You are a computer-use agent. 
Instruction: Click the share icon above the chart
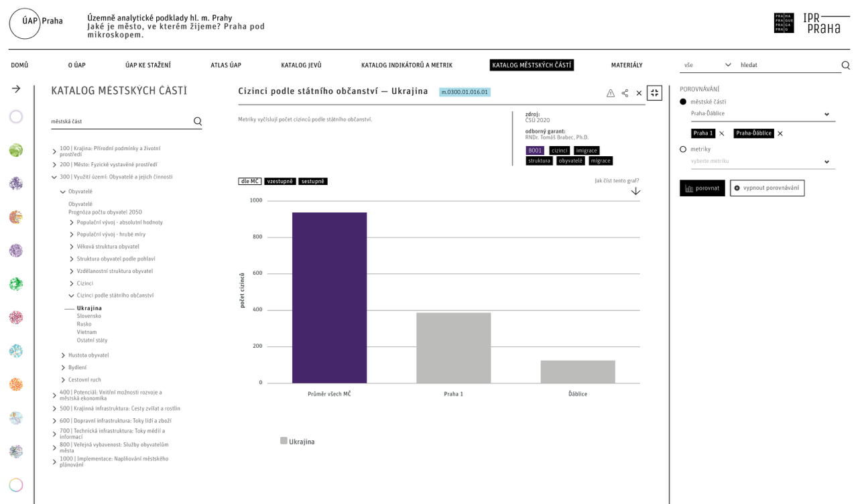click(x=625, y=93)
